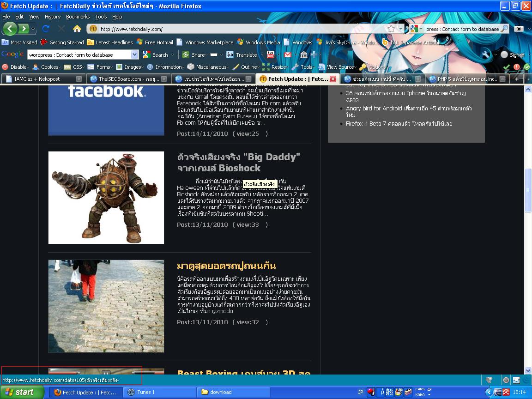Click the camera screenshot icon by the search box
Screen dimensions: 532x399
click(519, 29)
